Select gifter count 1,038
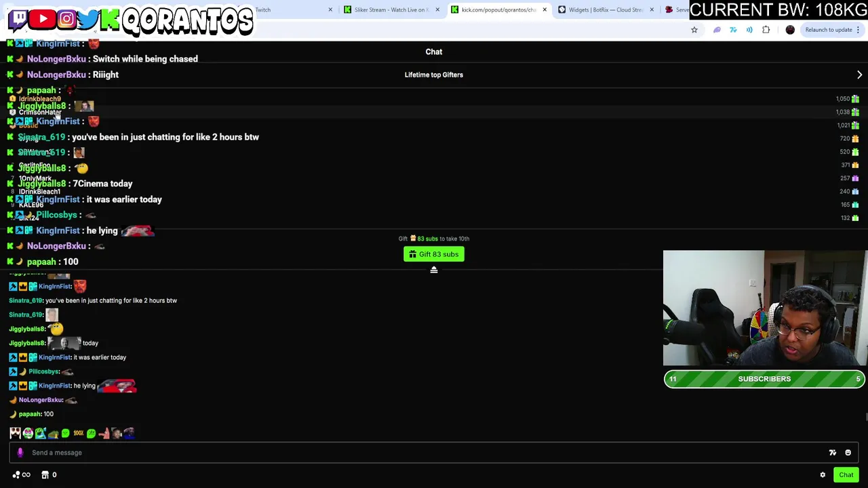 pos(843,113)
